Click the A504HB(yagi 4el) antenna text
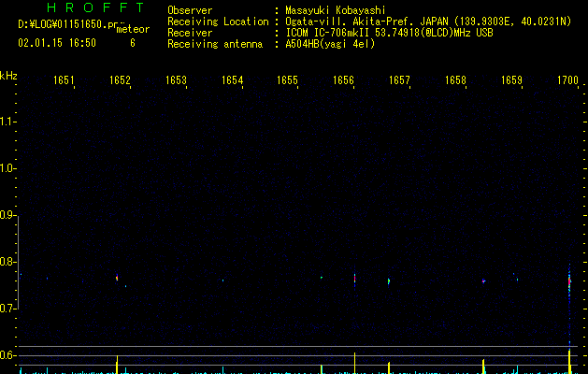This screenshot has width=588, height=374. click(330, 44)
